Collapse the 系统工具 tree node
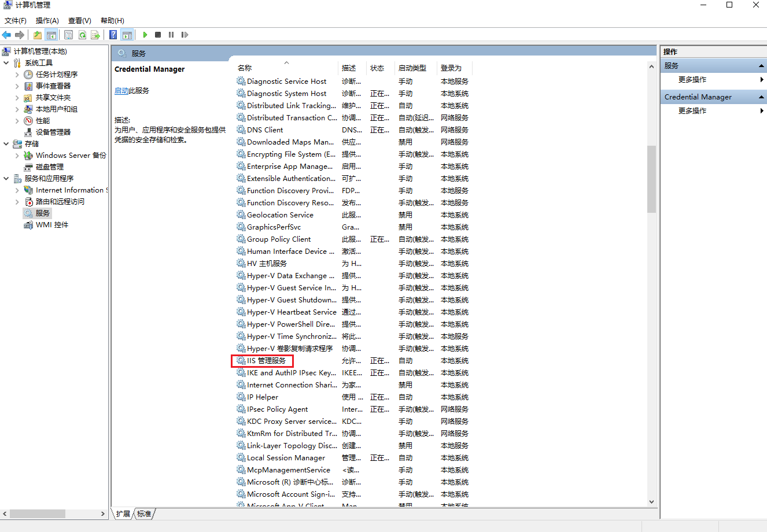Viewport: 767px width, 532px height. coord(6,62)
